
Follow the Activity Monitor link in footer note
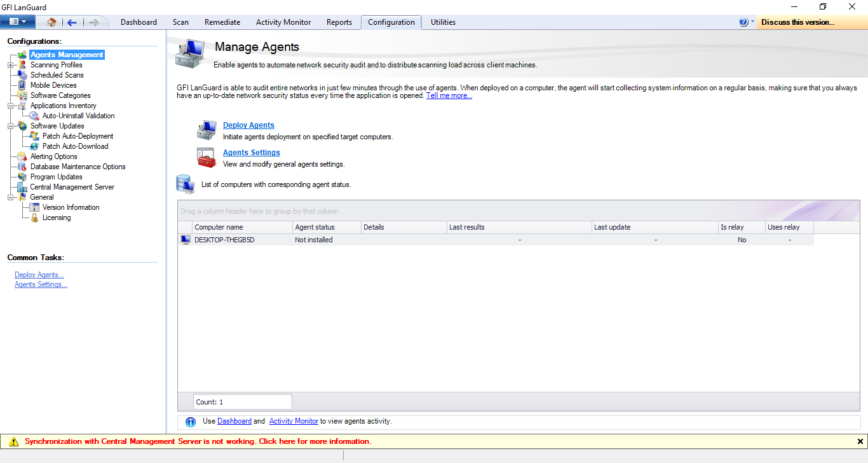pyautogui.click(x=294, y=421)
